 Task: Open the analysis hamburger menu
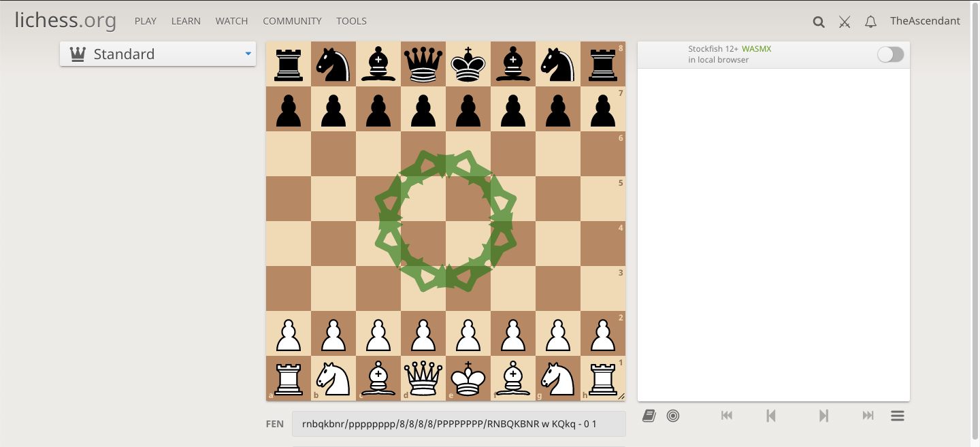point(898,415)
